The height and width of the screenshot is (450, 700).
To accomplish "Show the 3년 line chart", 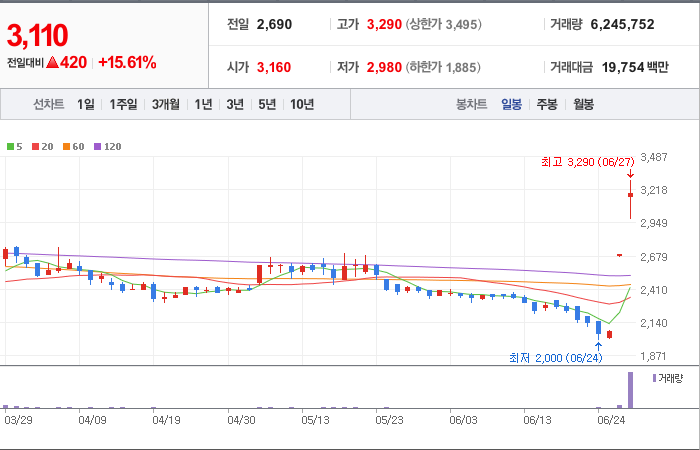I will click(235, 104).
